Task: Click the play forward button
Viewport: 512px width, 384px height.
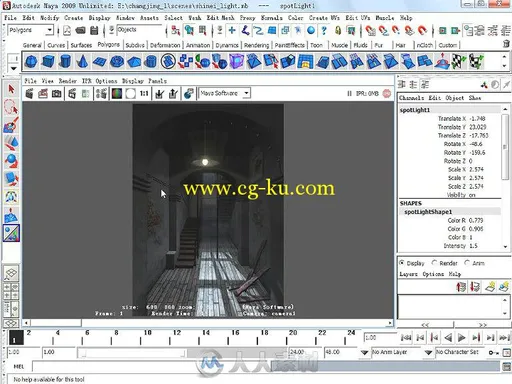Action: tap(462, 338)
